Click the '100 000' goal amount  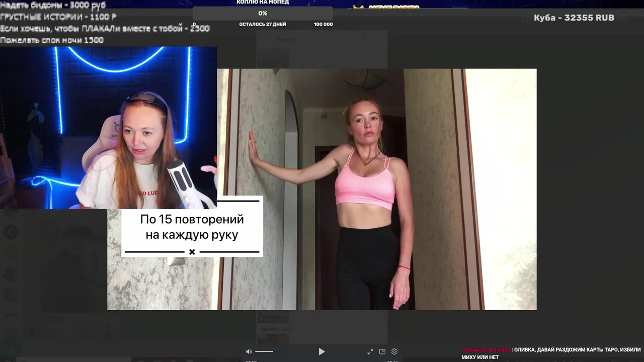tap(323, 24)
